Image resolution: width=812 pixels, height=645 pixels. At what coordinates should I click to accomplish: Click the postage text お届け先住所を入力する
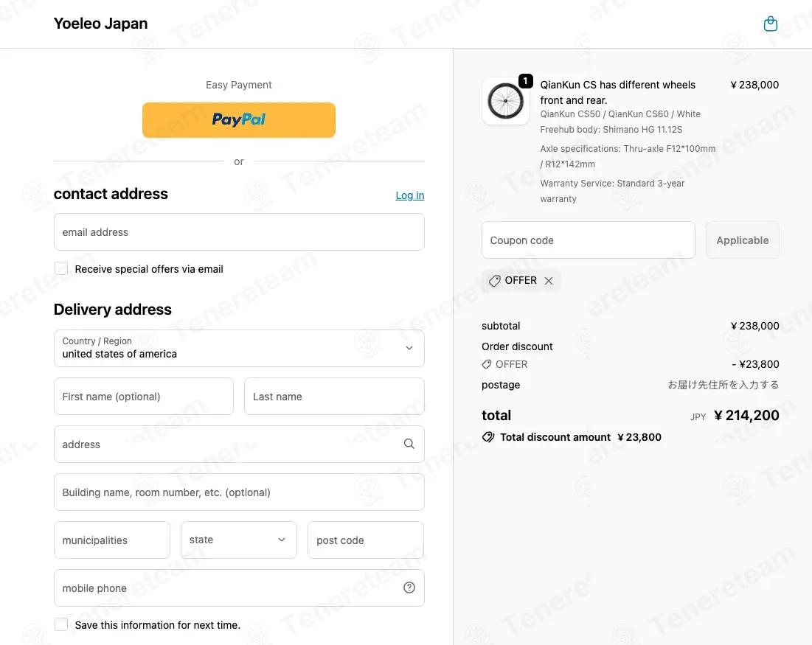[x=723, y=385]
